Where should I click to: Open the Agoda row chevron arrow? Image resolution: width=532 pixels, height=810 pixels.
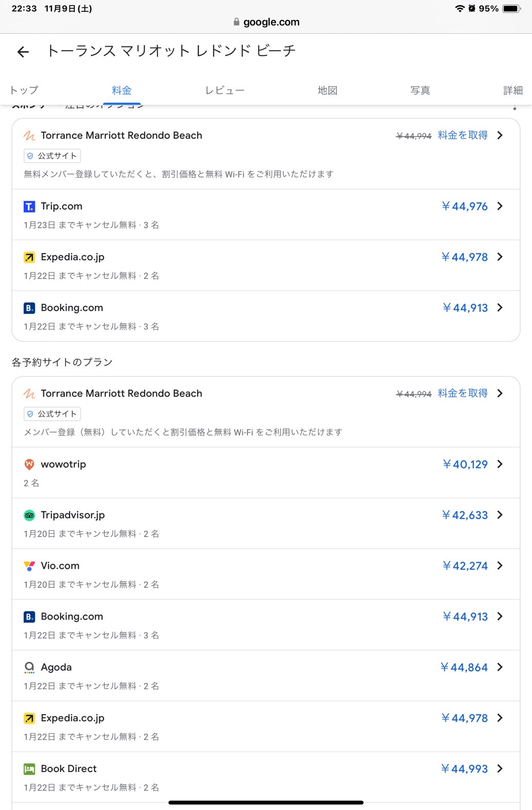click(x=500, y=667)
